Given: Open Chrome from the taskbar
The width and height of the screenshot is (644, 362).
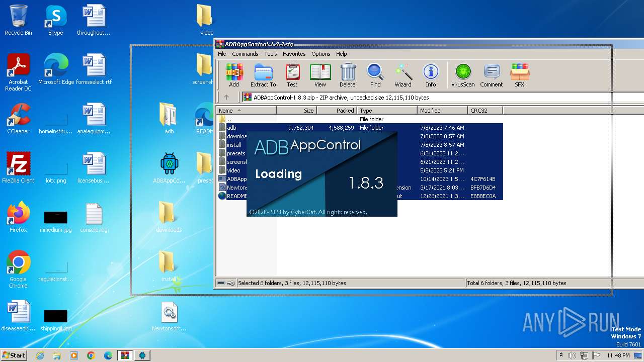Looking at the screenshot, I should point(91,355).
